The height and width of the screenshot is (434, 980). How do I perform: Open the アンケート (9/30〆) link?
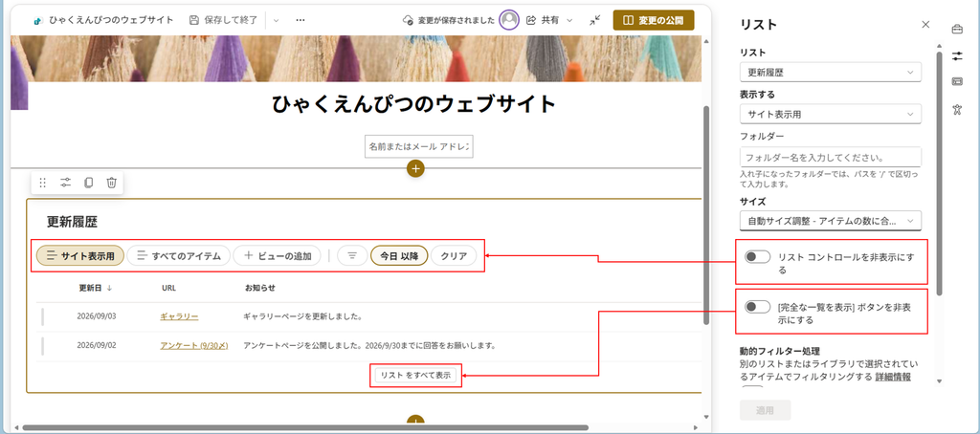pyautogui.click(x=193, y=345)
